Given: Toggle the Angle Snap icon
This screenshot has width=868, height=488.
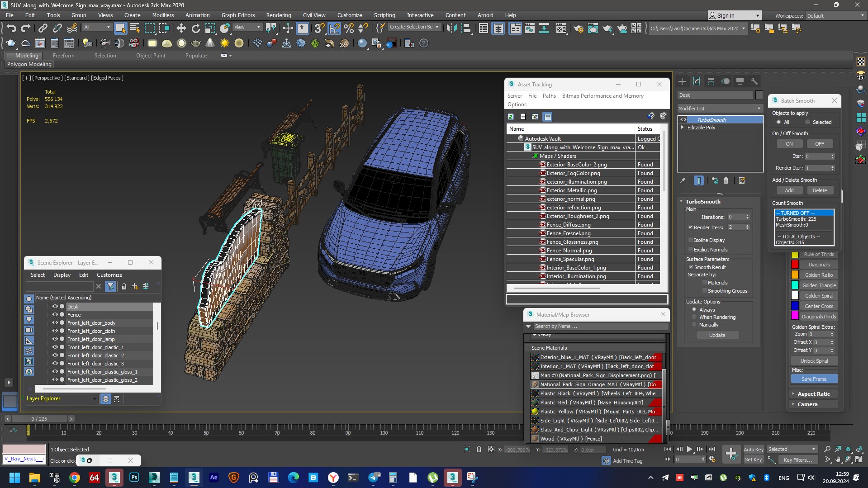Looking at the screenshot, I should click(334, 28).
